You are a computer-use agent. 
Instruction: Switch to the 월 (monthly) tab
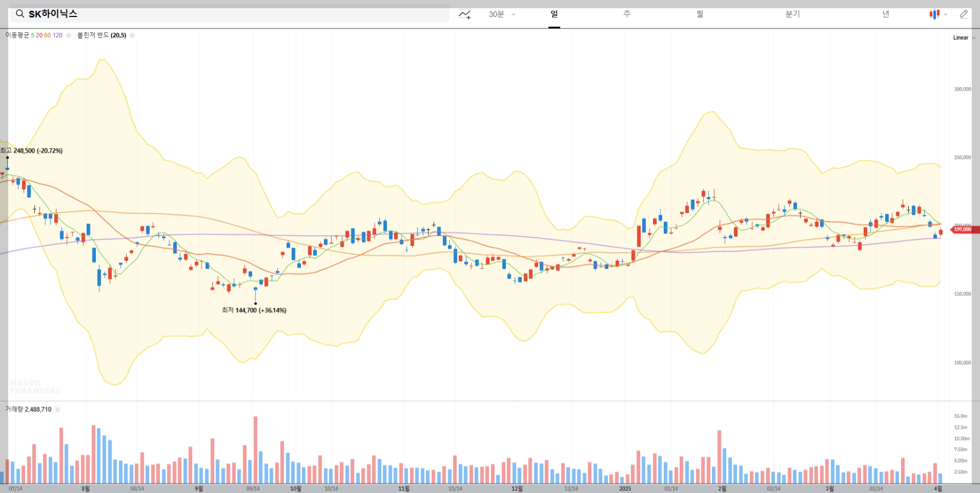[x=700, y=14]
